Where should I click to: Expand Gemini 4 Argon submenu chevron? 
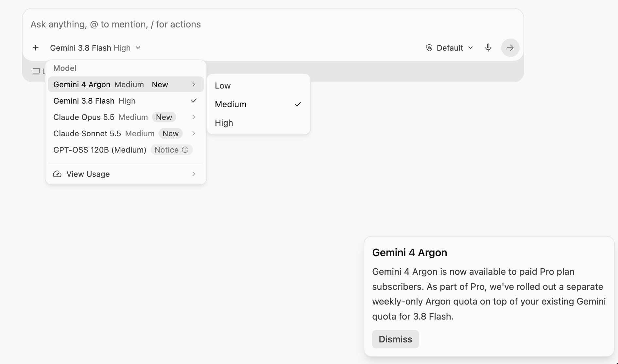click(x=194, y=84)
